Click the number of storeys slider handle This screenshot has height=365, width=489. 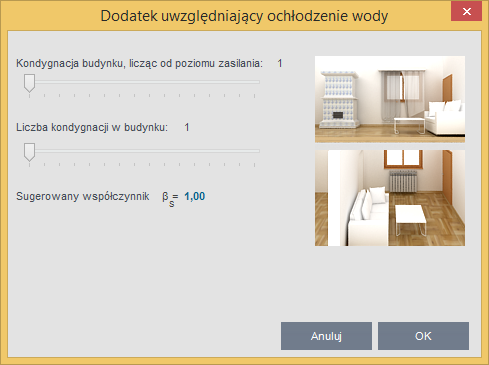point(29,152)
